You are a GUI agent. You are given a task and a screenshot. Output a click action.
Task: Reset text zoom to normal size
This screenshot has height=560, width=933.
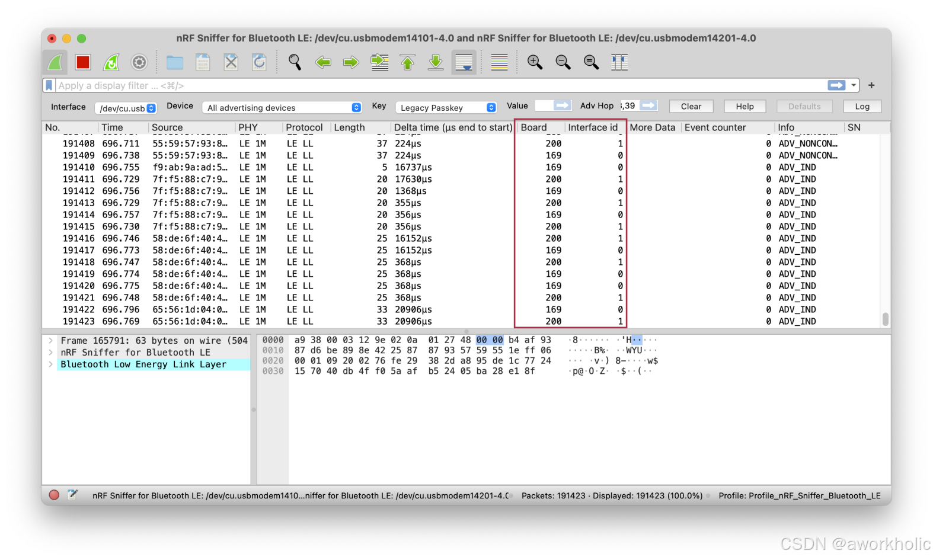591,62
